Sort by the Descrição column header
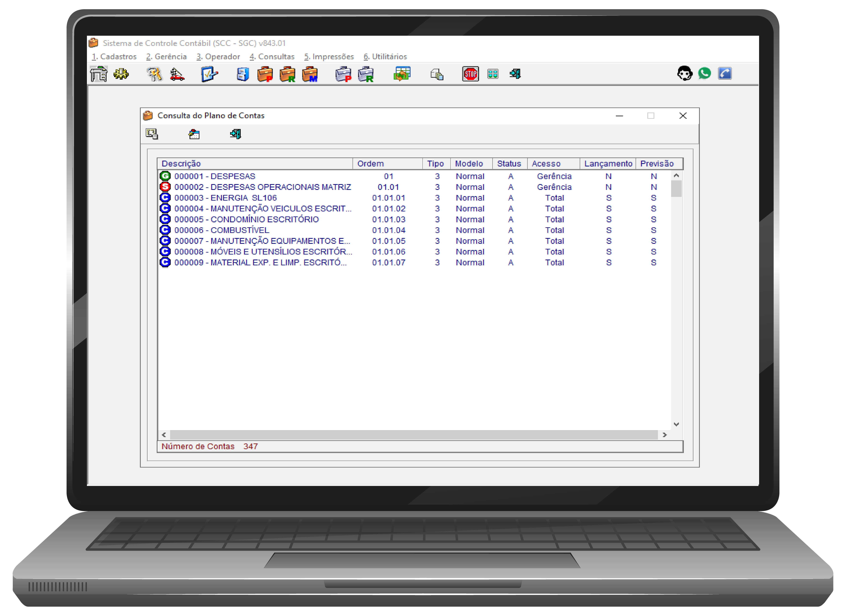The width and height of the screenshot is (846, 616). [255, 164]
